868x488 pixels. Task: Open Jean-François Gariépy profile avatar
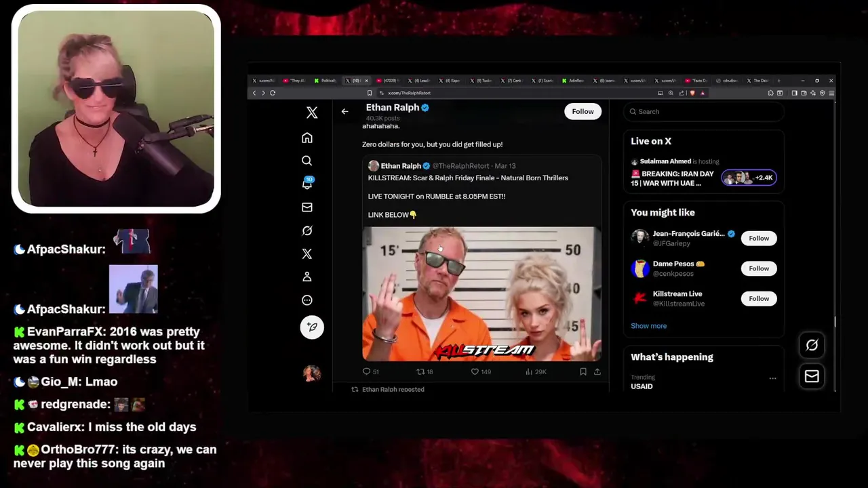click(639, 238)
